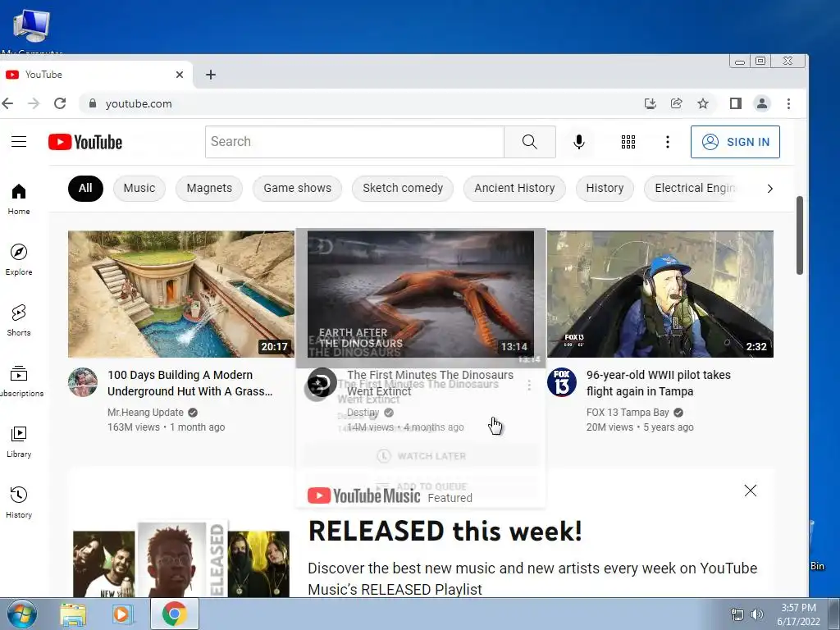Image resolution: width=840 pixels, height=630 pixels.
Task: Go to Home in sidebar
Action: [x=19, y=199]
